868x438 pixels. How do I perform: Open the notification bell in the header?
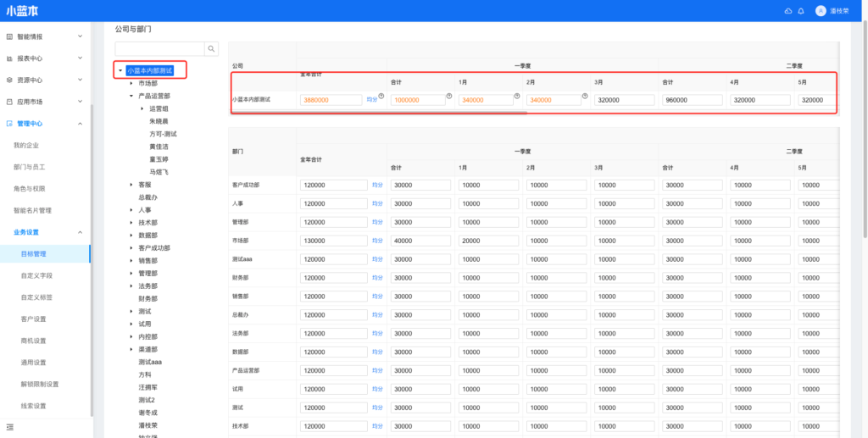coord(800,11)
